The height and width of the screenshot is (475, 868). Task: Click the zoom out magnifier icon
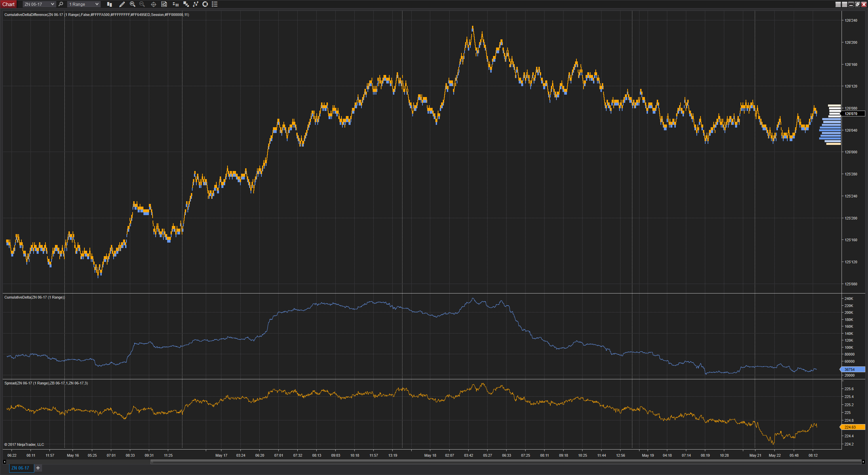(142, 4)
